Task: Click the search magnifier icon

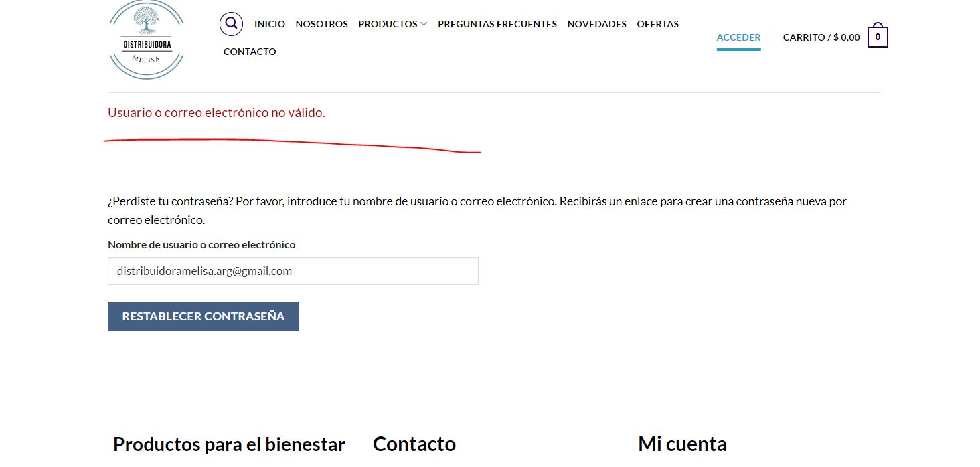Action: (x=231, y=24)
